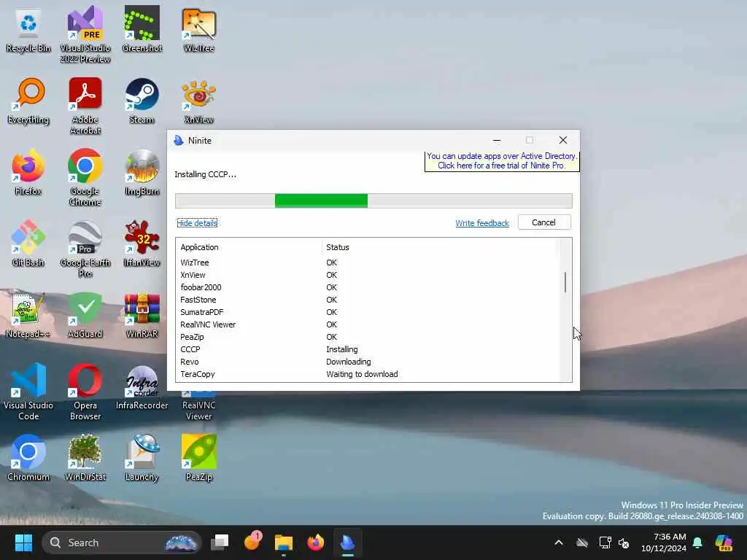The width and height of the screenshot is (747, 560).
Task: Open the notification bell in taskbar
Action: click(x=697, y=542)
